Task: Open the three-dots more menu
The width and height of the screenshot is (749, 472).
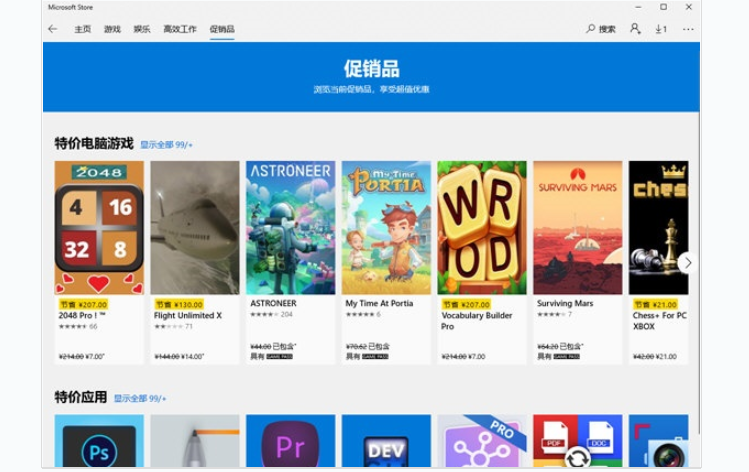Action: 688,29
